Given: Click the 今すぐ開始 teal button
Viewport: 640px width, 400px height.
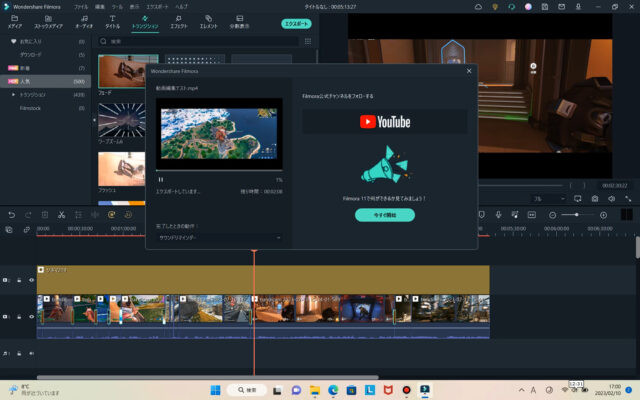Looking at the screenshot, I should coord(385,215).
